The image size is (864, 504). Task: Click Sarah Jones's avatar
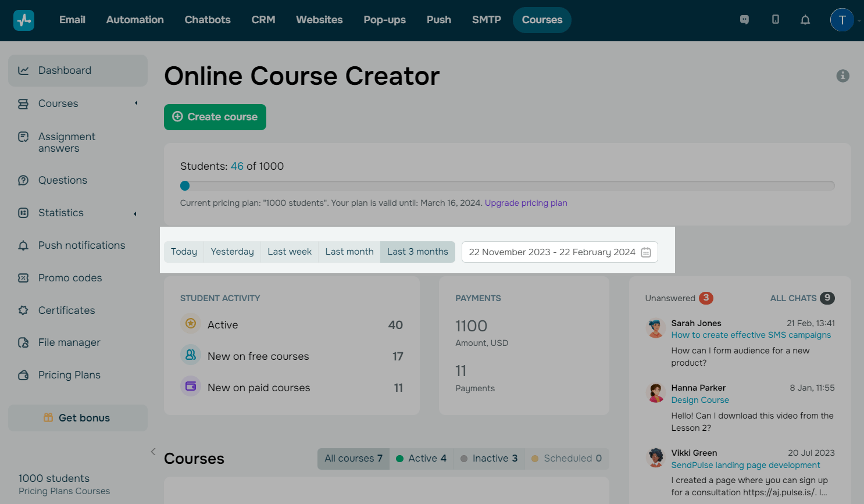pyautogui.click(x=656, y=328)
